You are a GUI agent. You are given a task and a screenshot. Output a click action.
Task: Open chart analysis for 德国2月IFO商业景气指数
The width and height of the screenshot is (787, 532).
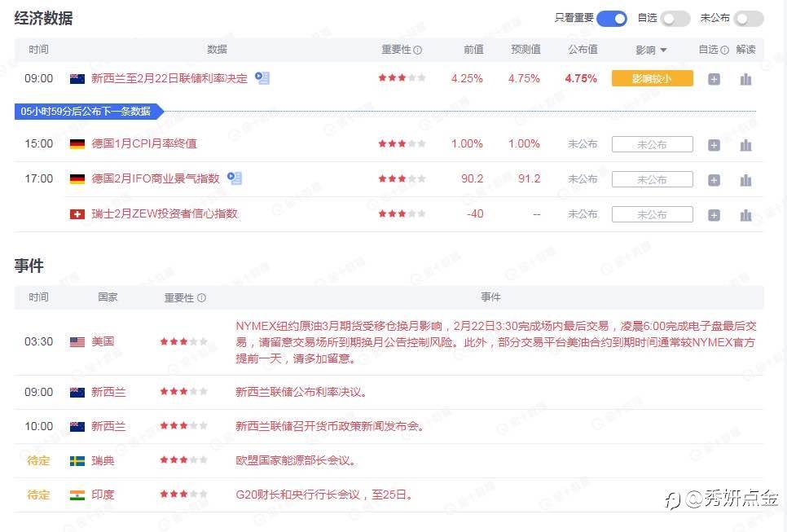[745, 180]
